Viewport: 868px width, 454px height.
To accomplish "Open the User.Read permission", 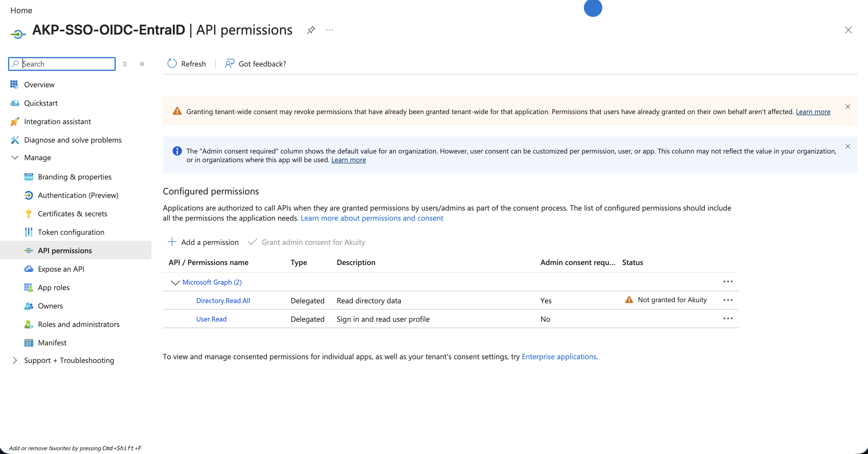I will (211, 319).
